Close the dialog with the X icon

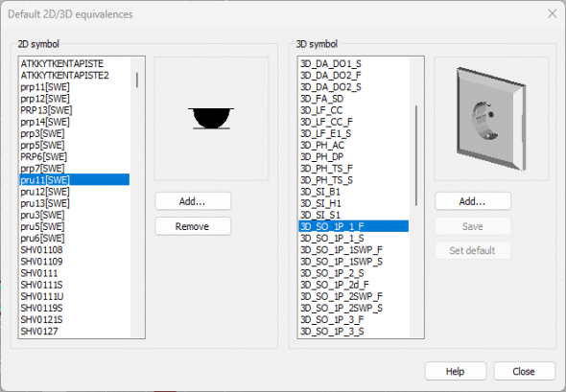coord(552,13)
